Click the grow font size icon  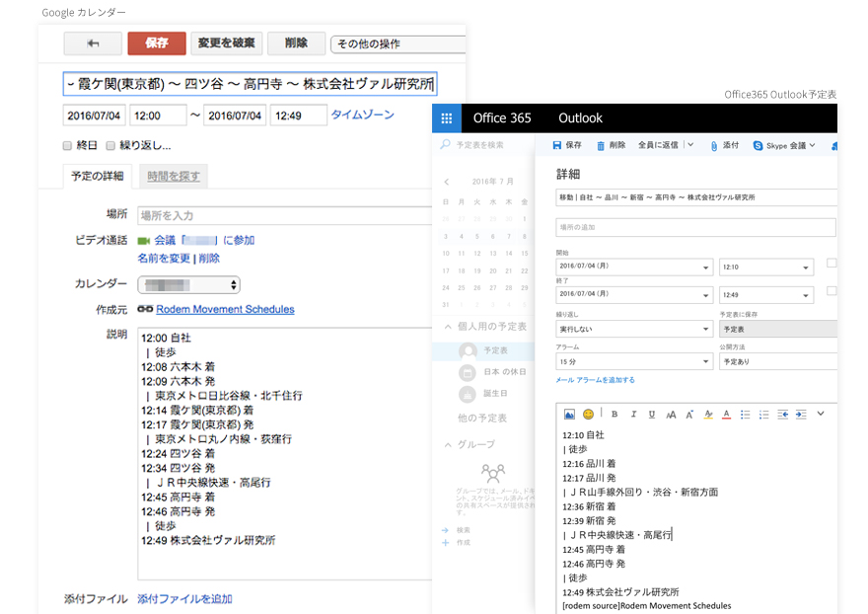click(x=689, y=414)
